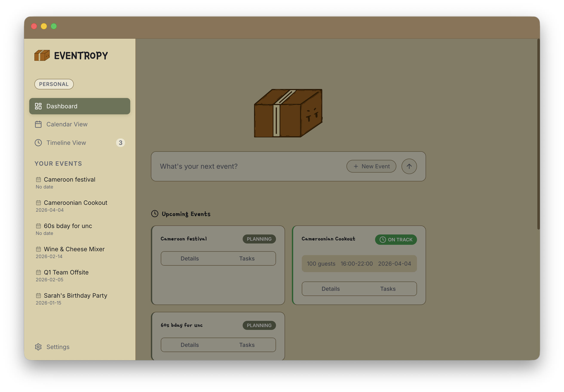Open the Calendar View menu item
This screenshot has height=392, width=564.
click(67, 124)
